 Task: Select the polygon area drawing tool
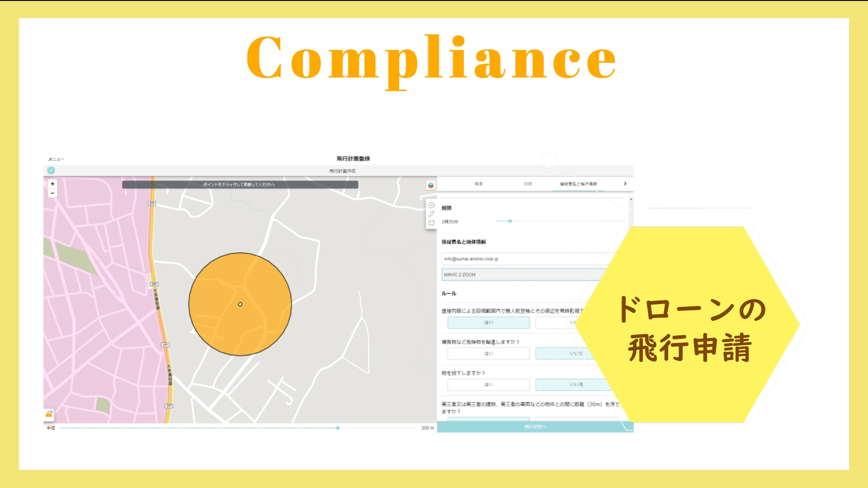coord(431,223)
